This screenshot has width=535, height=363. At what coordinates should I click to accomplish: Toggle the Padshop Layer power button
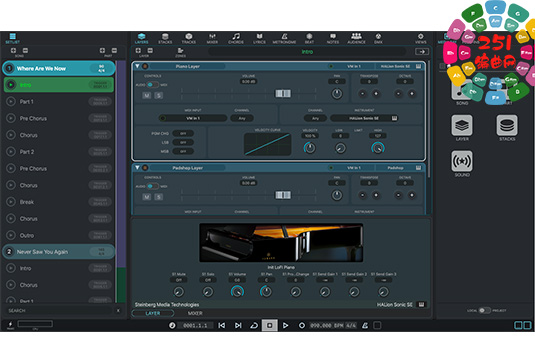(145, 168)
